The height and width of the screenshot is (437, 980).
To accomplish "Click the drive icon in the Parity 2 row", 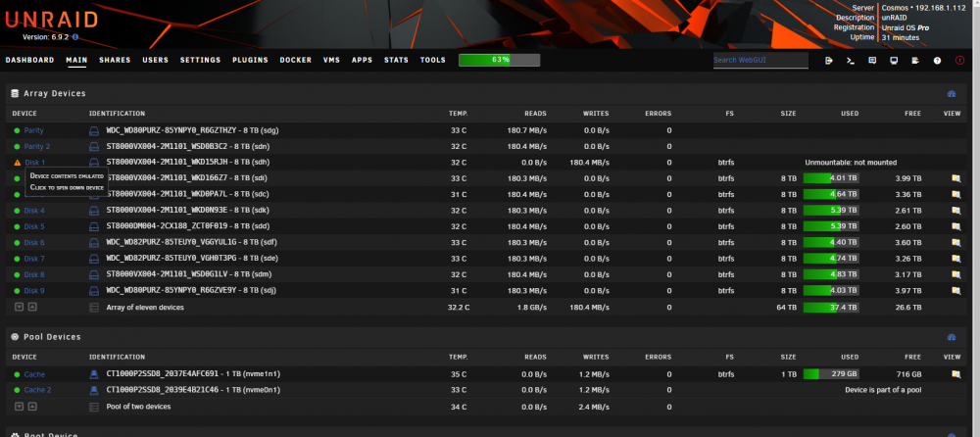I will tap(94, 146).
